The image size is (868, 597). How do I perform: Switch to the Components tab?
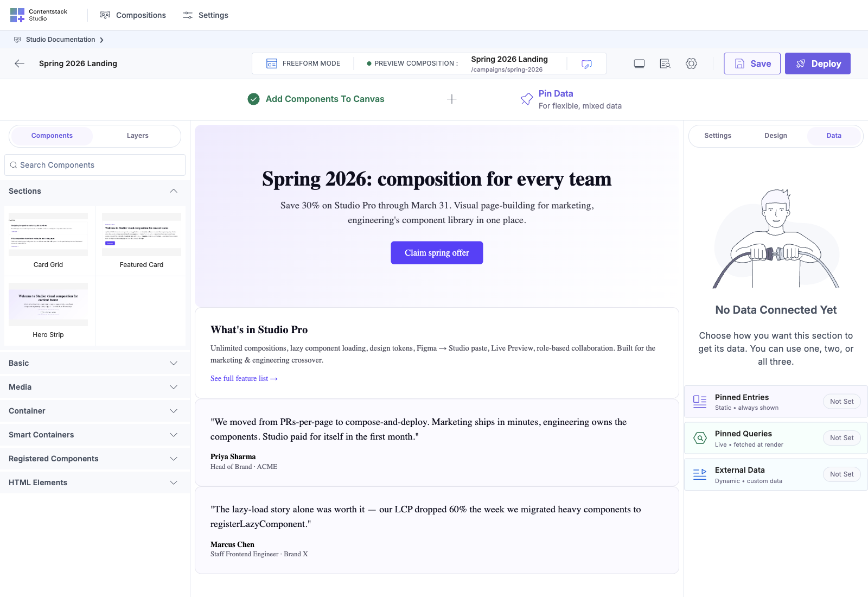(52, 136)
